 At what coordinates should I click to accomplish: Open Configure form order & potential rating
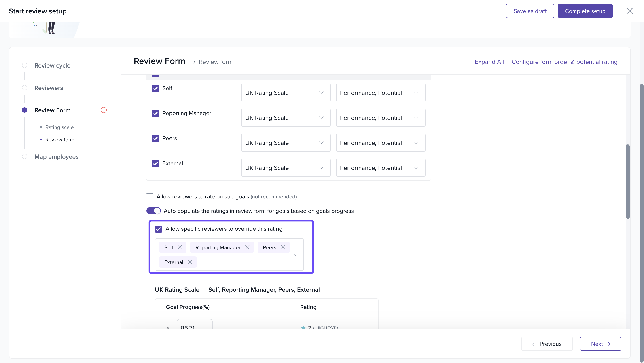(x=564, y=62)
